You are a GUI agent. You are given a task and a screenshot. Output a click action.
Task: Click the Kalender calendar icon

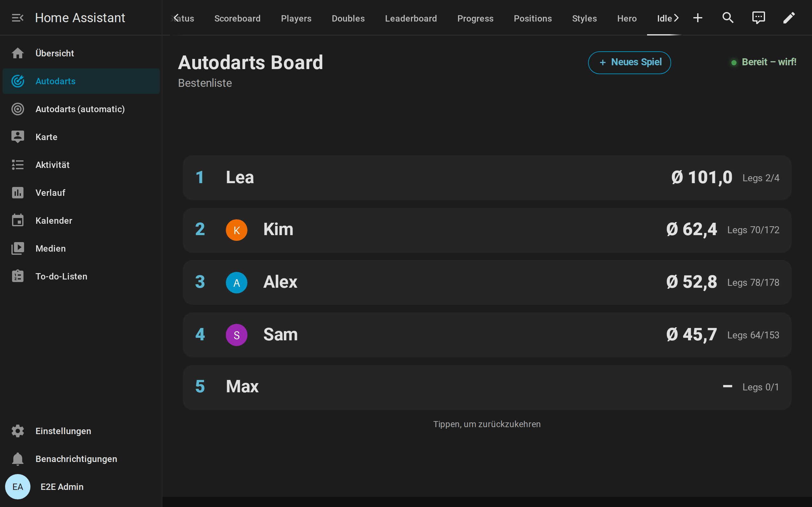pyautogui.click(x=17, y=221)
